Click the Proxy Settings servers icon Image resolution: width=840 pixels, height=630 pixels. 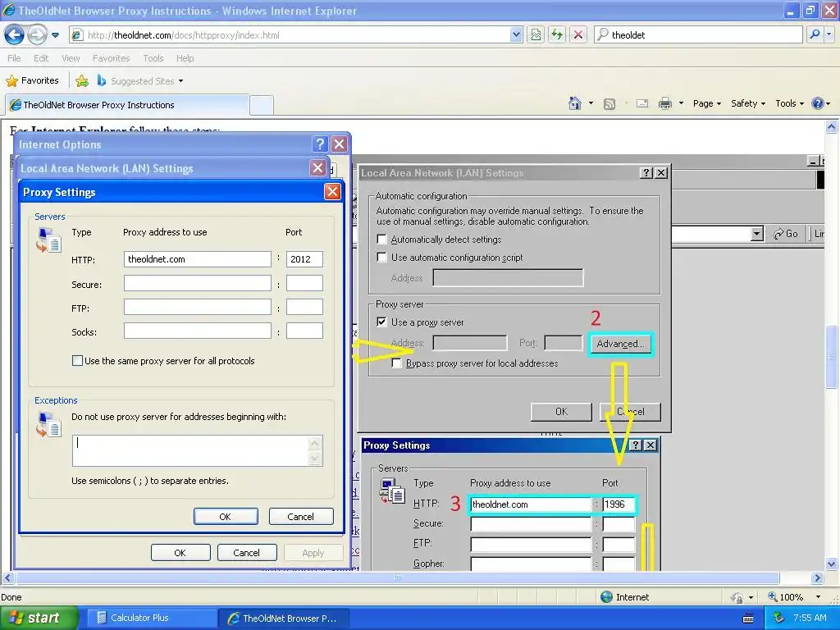48,240
